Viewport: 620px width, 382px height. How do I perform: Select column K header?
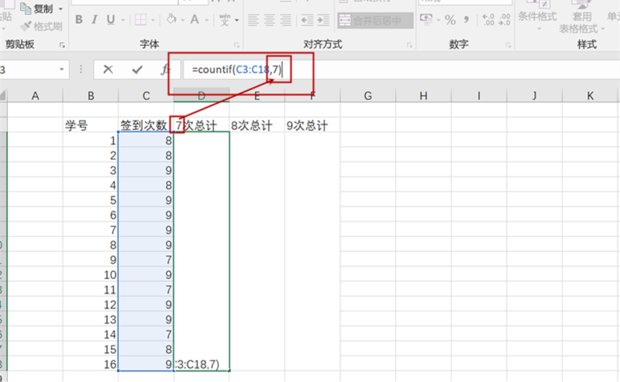click(x=590, y=96)
